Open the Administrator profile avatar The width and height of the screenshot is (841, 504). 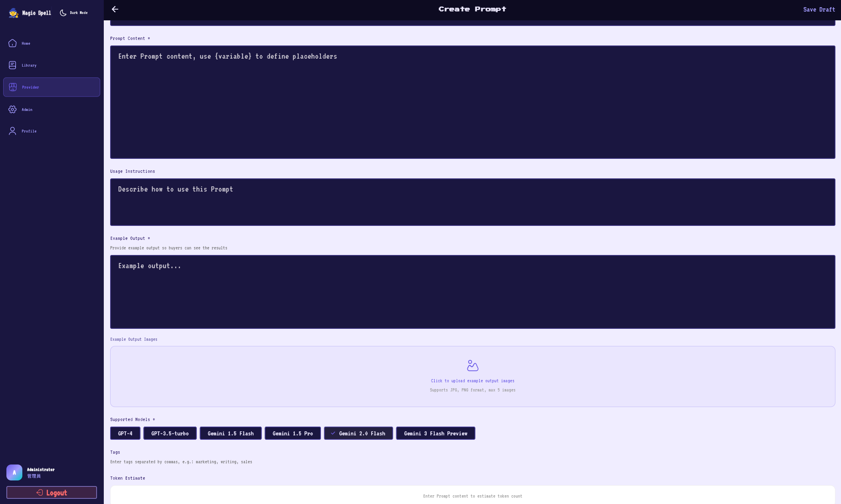click(x=14, y=472)
